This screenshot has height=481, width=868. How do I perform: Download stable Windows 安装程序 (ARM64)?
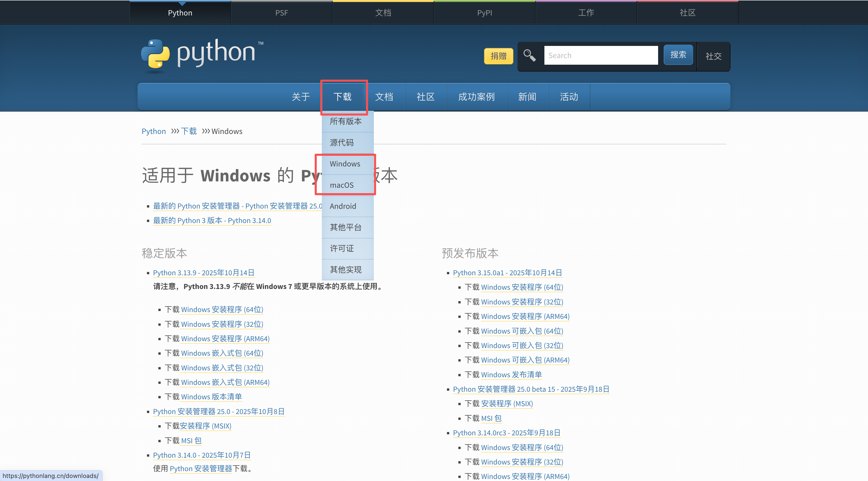click(225, 339)
